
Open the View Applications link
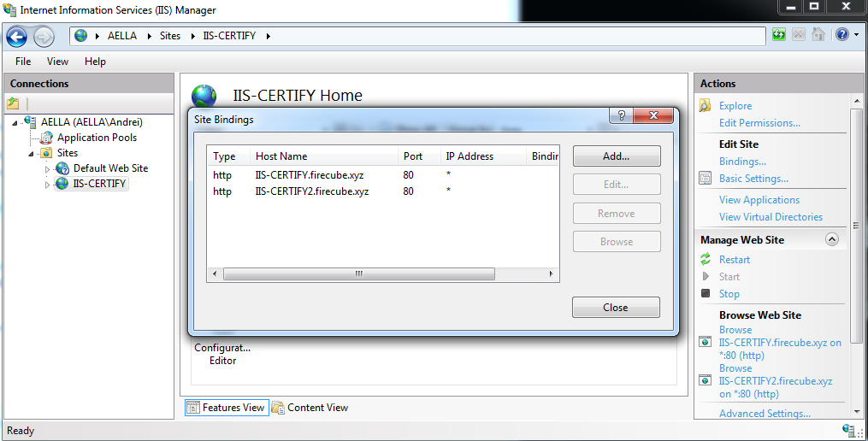(759, 200)
